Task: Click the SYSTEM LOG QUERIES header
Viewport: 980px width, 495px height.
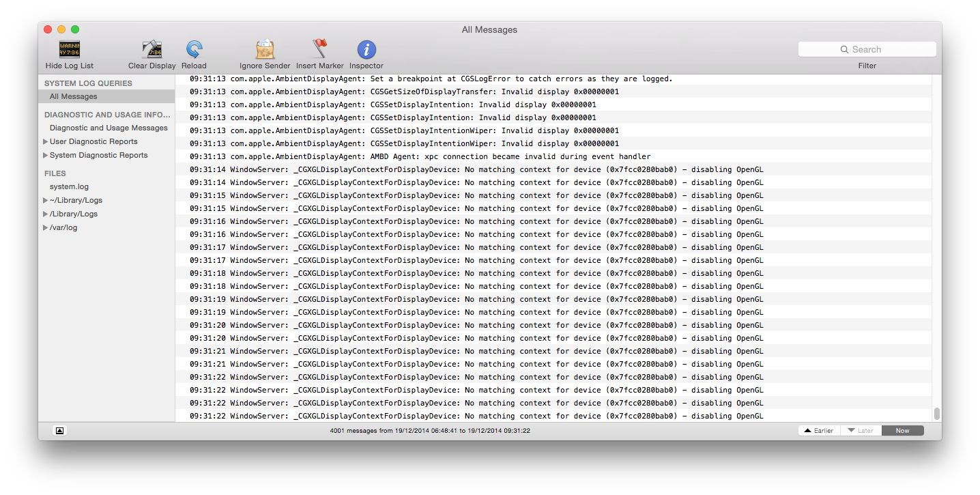Action: click(88, 83)
